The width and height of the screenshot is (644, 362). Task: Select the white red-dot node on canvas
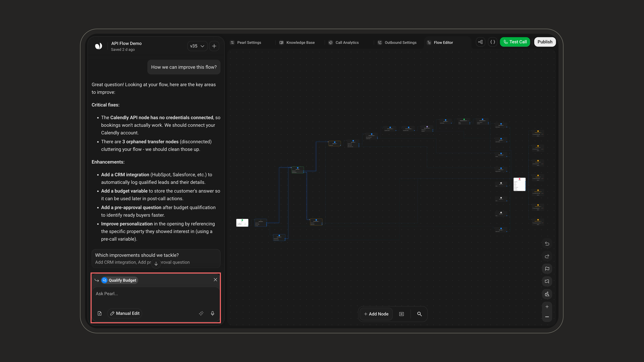pyautogui.click(x=519, y=184)
